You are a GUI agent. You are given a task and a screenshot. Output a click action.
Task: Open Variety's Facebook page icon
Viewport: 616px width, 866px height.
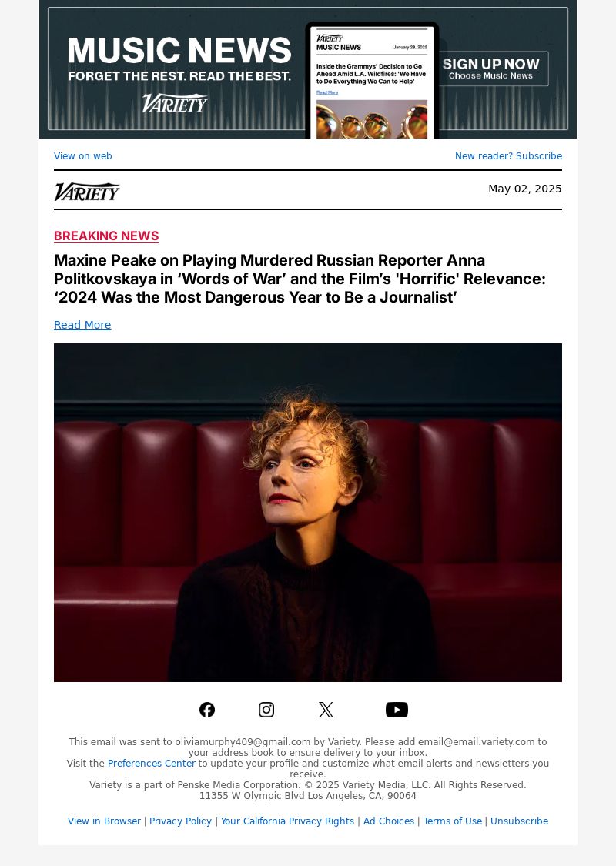coord(207,710)
